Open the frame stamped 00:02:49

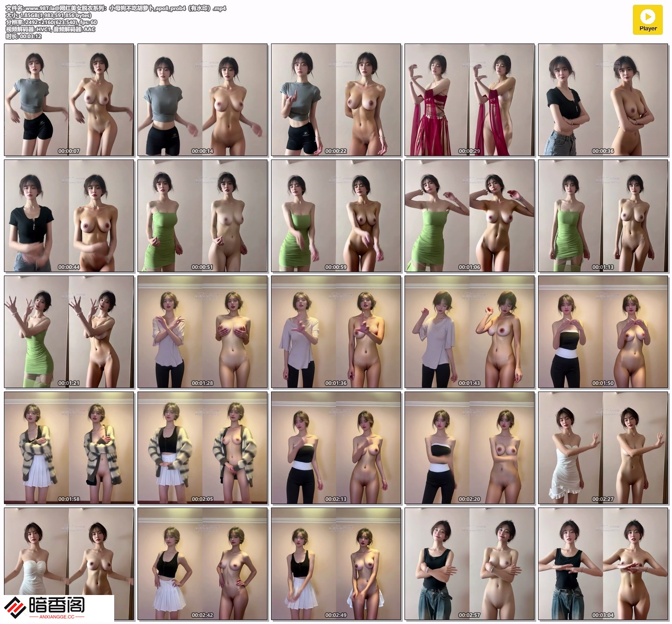[336, 564]
